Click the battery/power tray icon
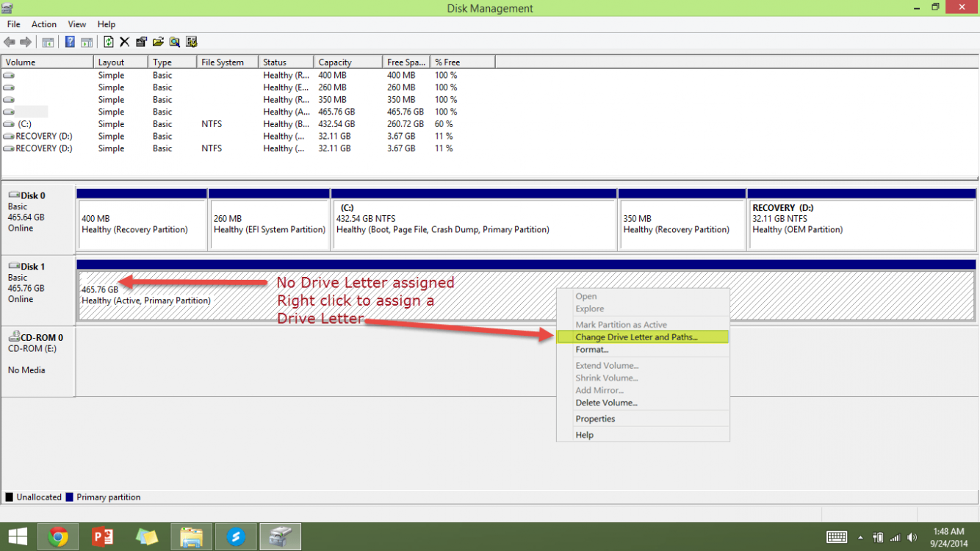Viewport: 980px width, 551px height. coord(878,537)
